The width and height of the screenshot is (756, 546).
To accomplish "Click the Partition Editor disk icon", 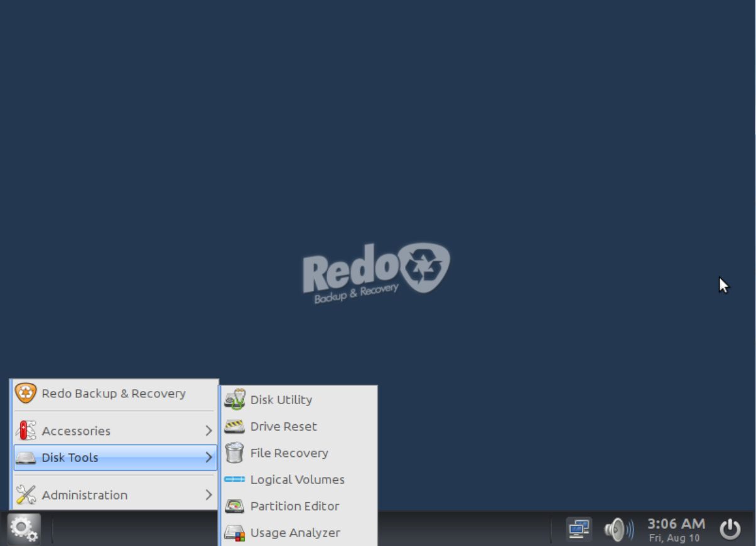I will click(x=234, y=506).
